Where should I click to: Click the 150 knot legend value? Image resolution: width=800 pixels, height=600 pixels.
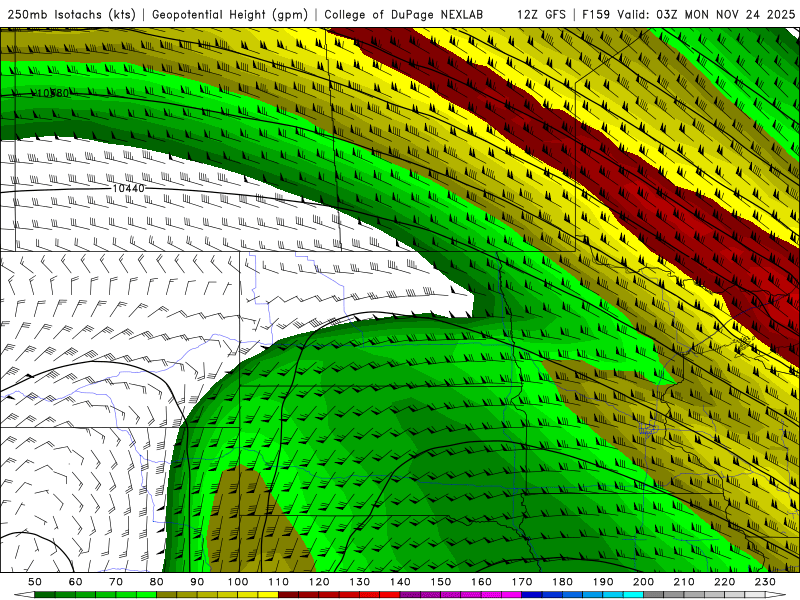click(441, 582)
